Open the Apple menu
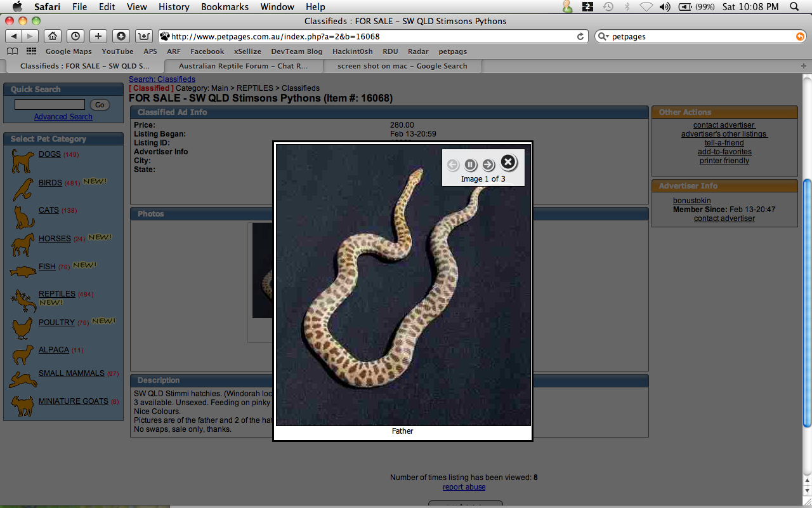This screenshot has width=812, height=508. (17, 6)
